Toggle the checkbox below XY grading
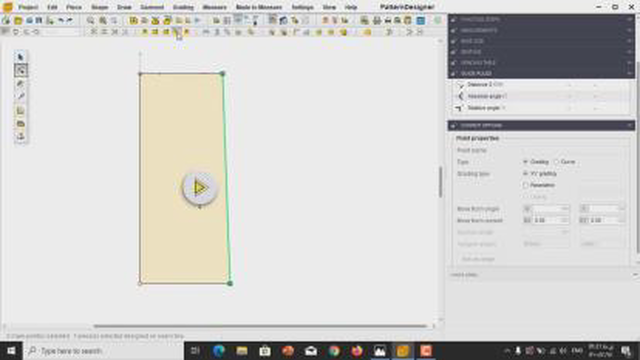 coord(526,185)
